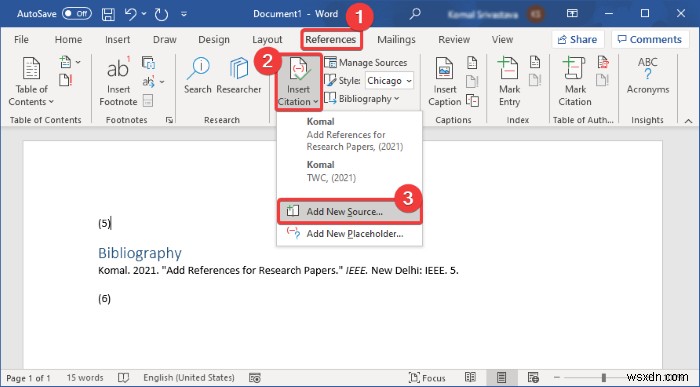Click the Bibliography heading in document
Screen dimensions: 700x387
(x=140, y=253)
